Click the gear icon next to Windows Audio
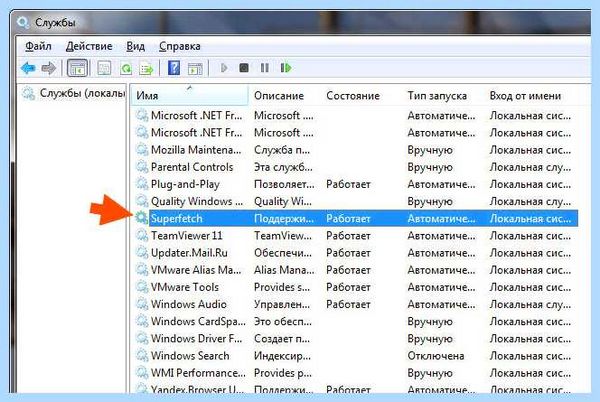Image resolution: width=600 pixels, height=402 pixels. point(142,304)
